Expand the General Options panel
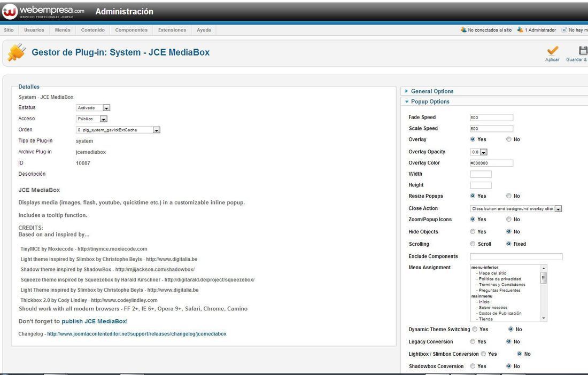Viewport: 588px width, 375px height. coord(432,91)
